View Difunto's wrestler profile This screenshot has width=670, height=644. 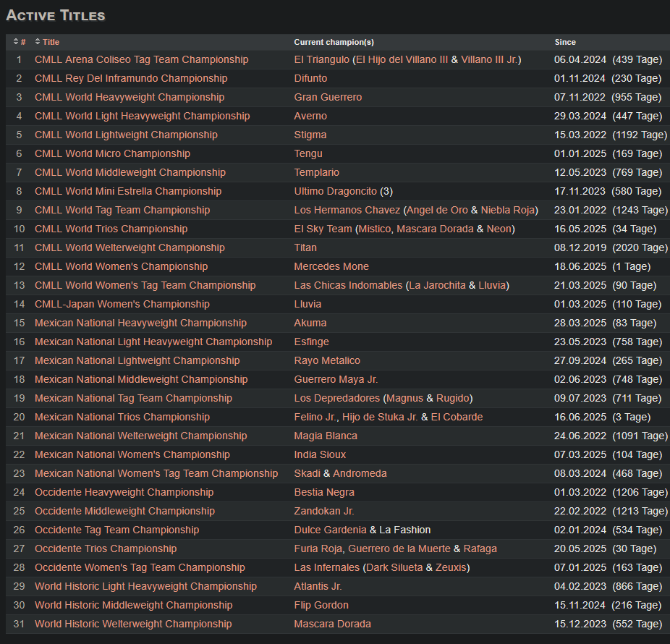coord(310,78)
